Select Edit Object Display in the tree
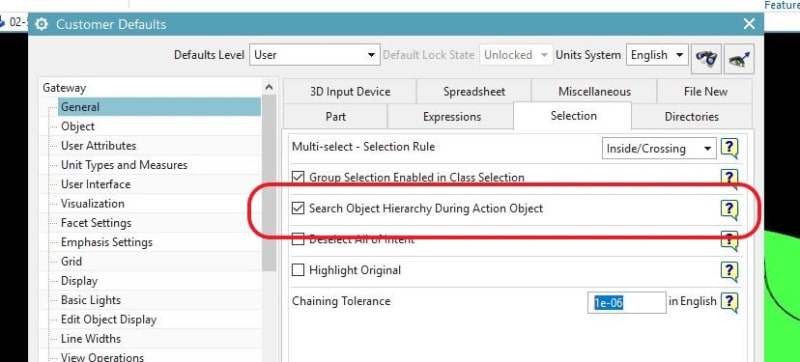Image resolution: width=800 pixels, height=362 pixels. (x=108, y=320)
